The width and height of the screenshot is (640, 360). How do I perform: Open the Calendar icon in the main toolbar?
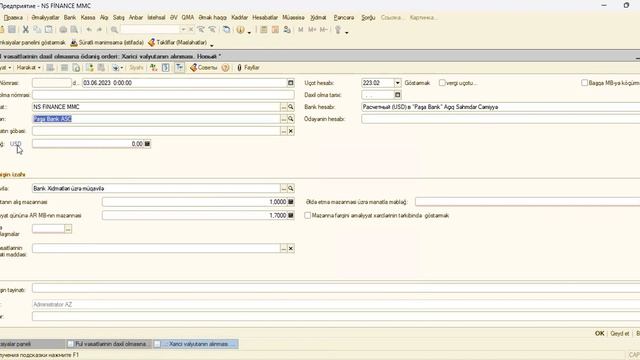click(275, 29)
